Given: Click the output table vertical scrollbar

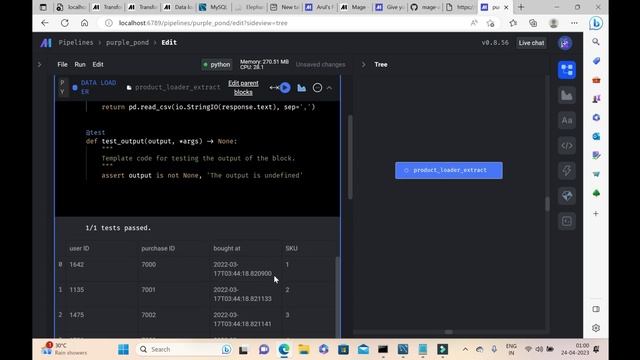Looking at the screenshot, I should pos(337,297).
